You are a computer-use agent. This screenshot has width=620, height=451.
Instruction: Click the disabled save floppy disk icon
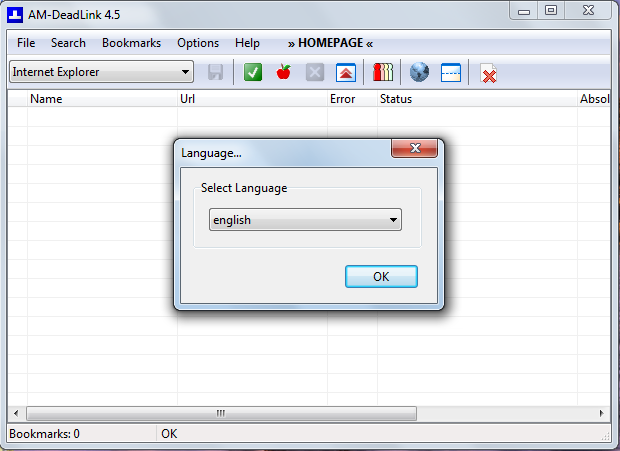point(215,72)
